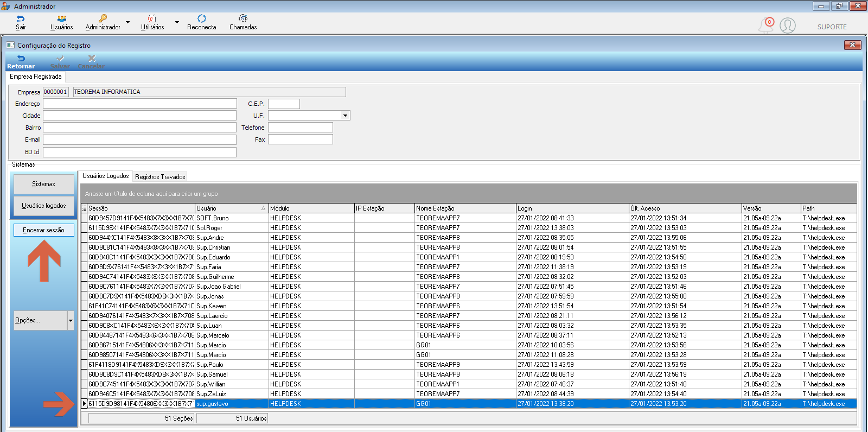Click the Encerrar sessão button
868x432 pixels.
pyautogui.click(x=44, y=230)
